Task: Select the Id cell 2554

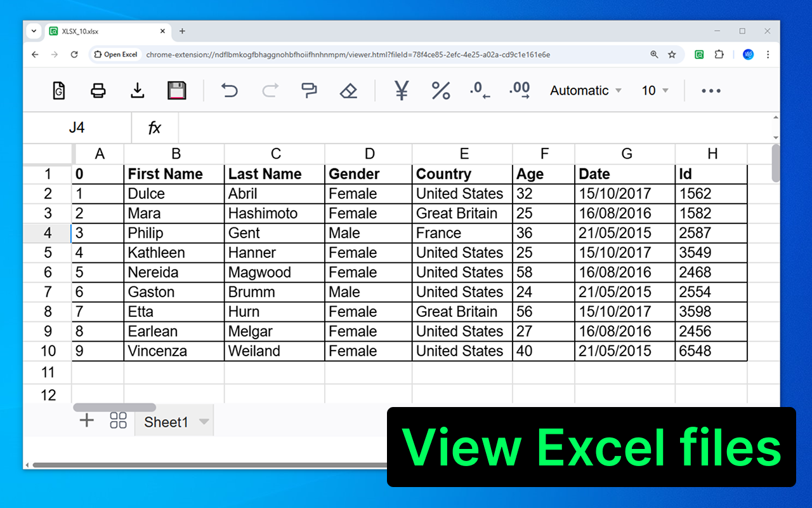Action: point(711,292)
